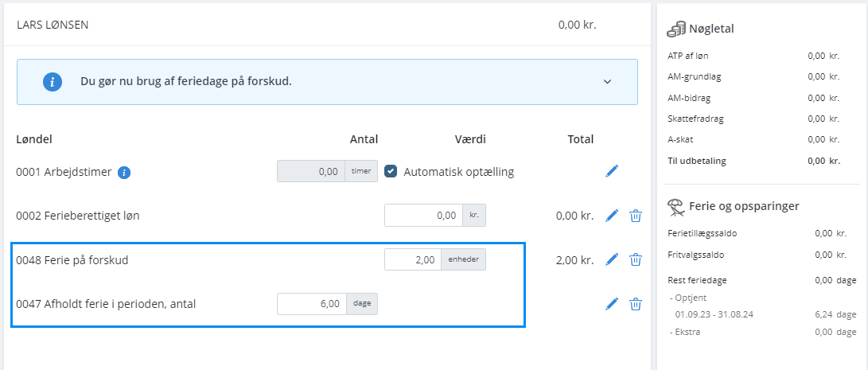
Task: Delete the 0048 Ferie på forskud row
Action: point(636,259)
